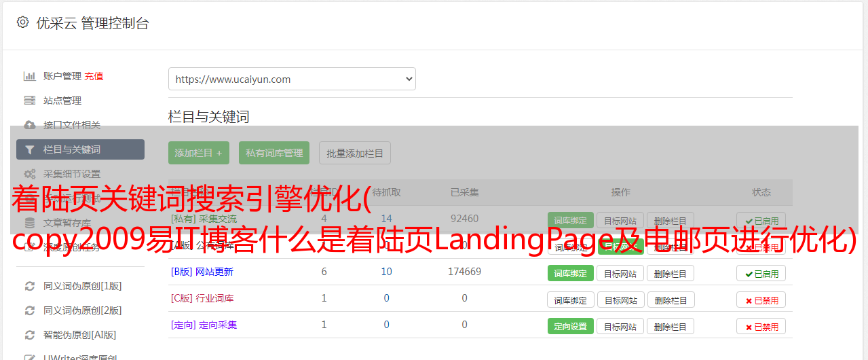Click the 栏目与关键词 page heading

(208, 117)
